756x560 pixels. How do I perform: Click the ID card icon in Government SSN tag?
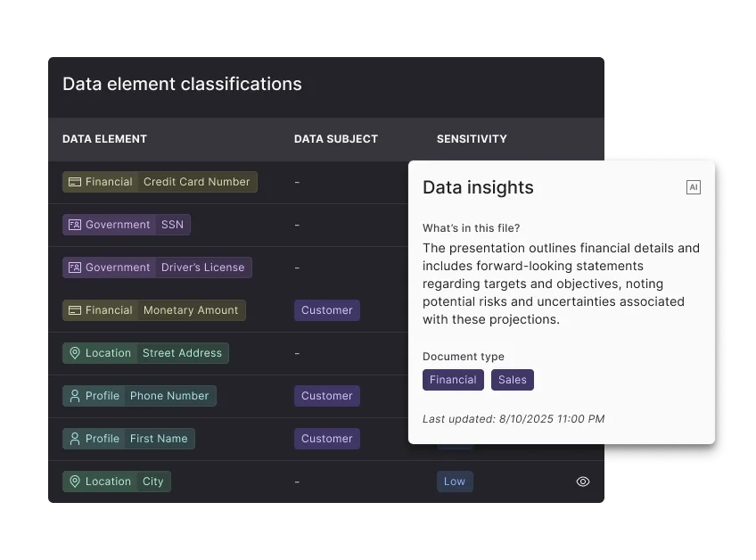75,225
